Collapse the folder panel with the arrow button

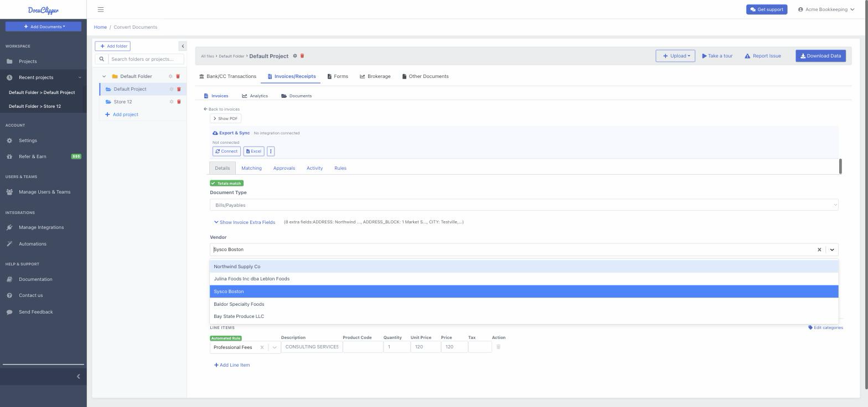coord(183,46)
